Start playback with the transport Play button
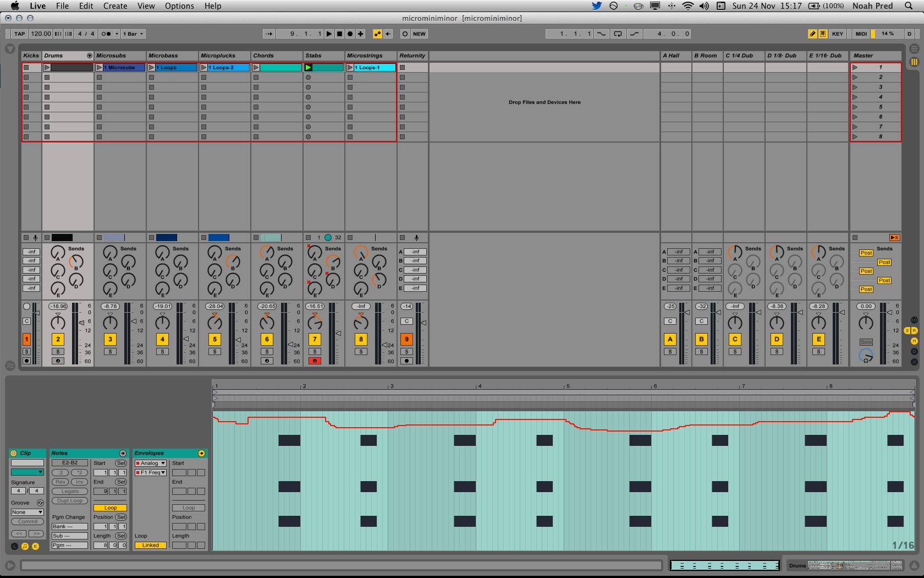This screenshot has height=578, width=924. 329,34
